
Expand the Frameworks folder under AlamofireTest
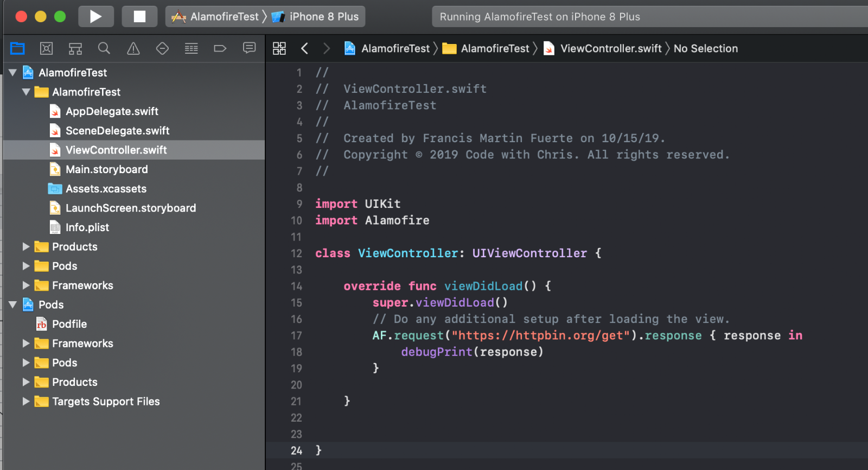coord(25,285)
